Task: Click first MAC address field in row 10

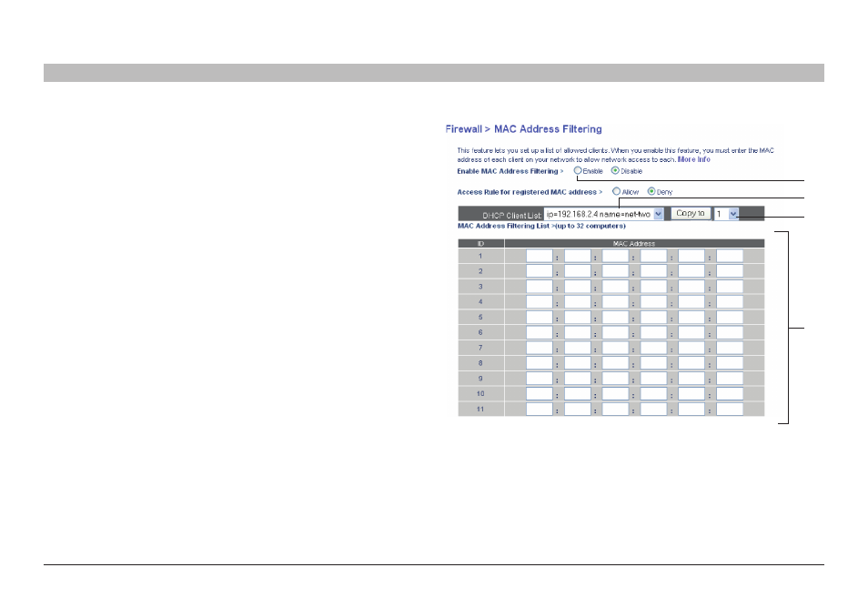Action: click(540, 394)
